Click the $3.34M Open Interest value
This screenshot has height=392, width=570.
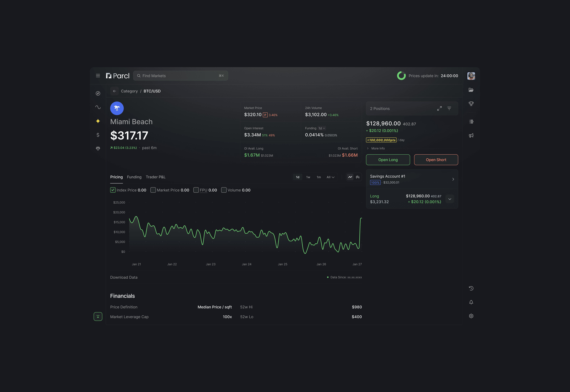pos(252,135)
